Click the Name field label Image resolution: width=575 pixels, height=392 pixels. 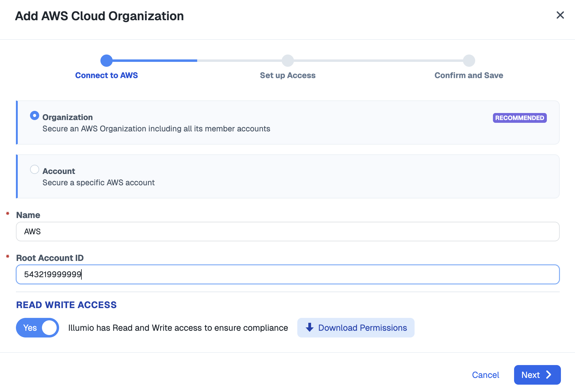28,215
